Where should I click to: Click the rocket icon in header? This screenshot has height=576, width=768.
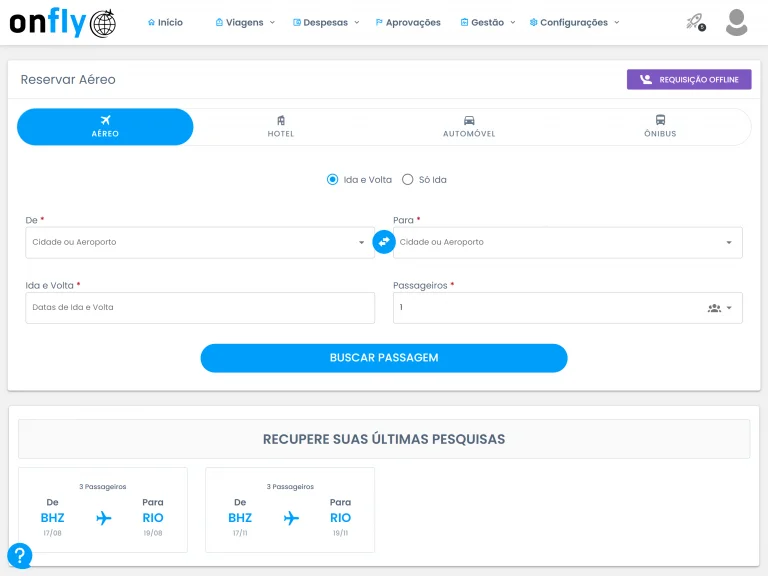click(x=696, y=22)
